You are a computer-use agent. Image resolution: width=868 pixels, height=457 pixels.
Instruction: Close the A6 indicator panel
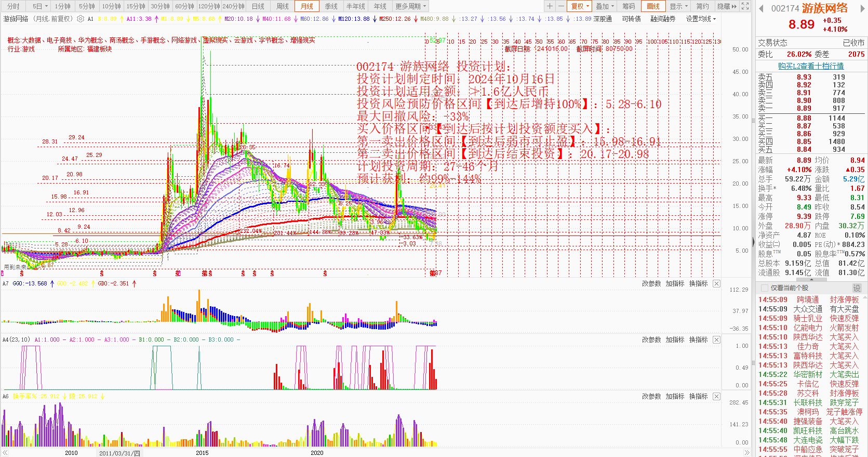tap(716, 396)
